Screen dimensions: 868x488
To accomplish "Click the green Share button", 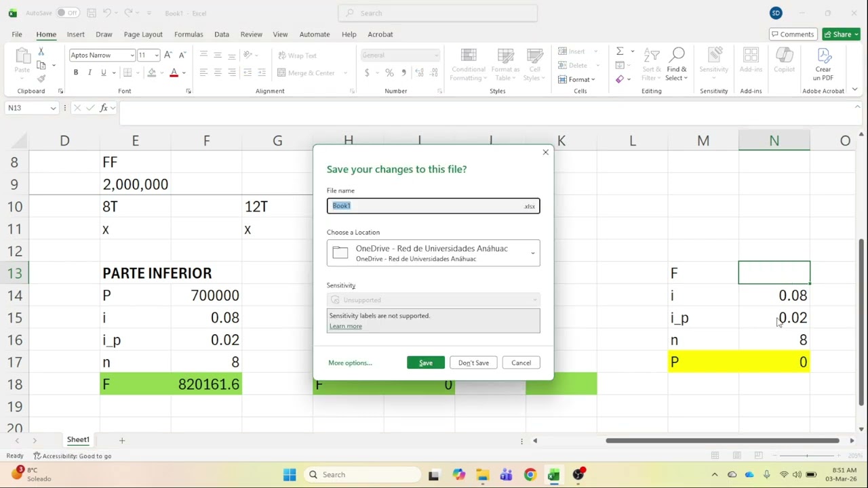I will 841,34.
